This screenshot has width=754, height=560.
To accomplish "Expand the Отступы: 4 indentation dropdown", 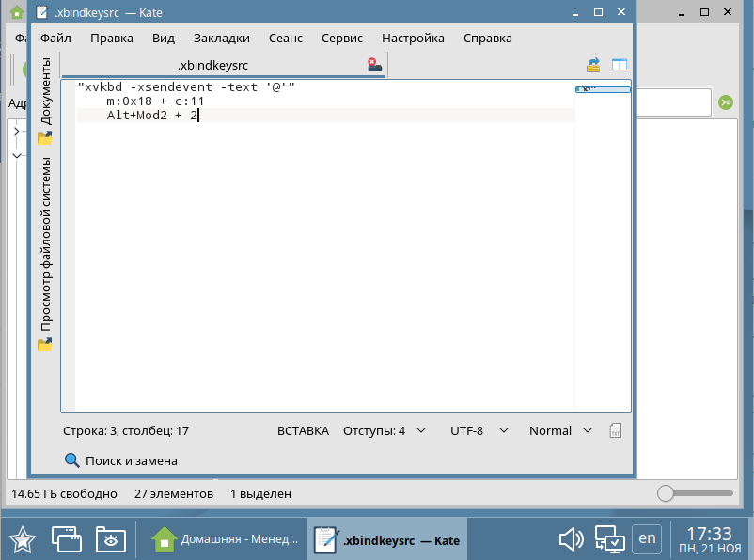I will click(x=384, y=430).
